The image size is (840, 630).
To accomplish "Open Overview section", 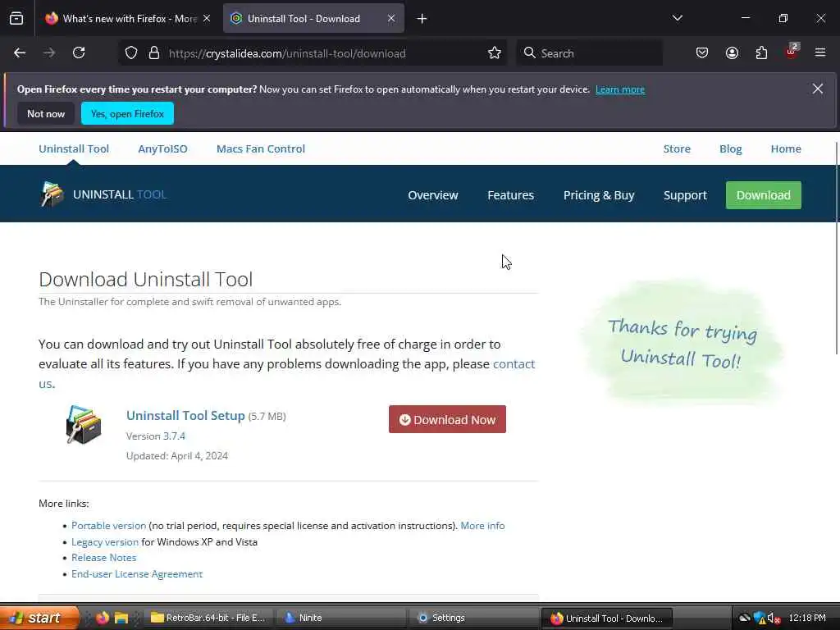I will click(433, 195).
